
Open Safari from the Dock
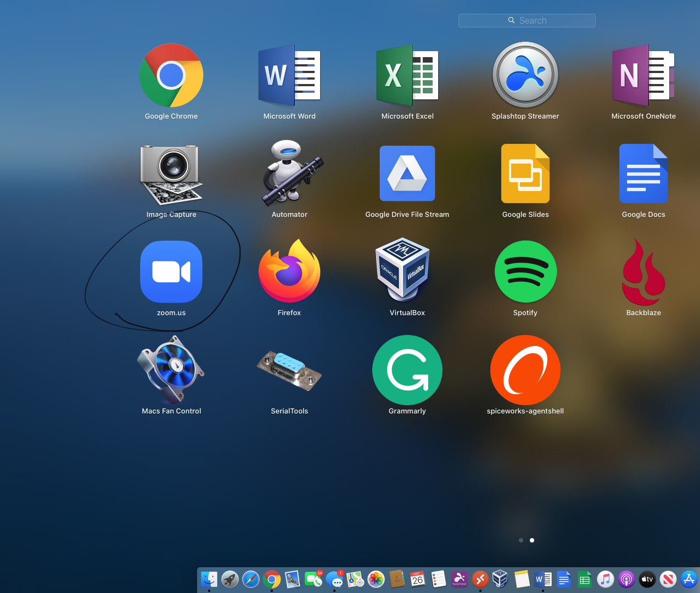[251, 579]
